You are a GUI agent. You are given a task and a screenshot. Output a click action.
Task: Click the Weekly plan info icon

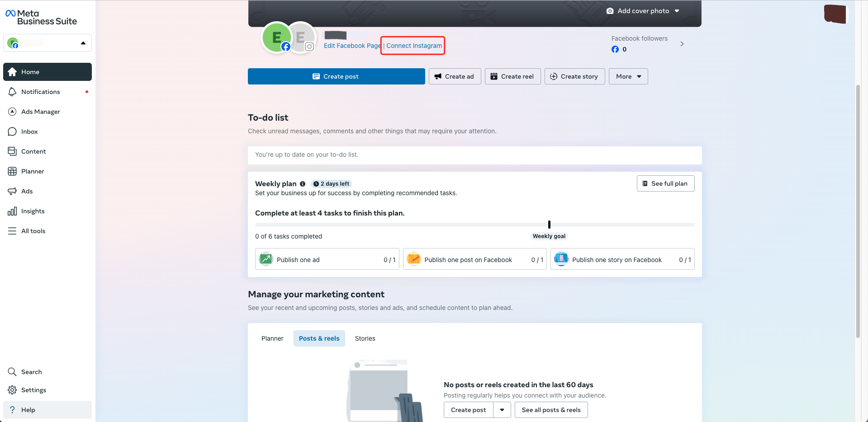tap(303, 184)
